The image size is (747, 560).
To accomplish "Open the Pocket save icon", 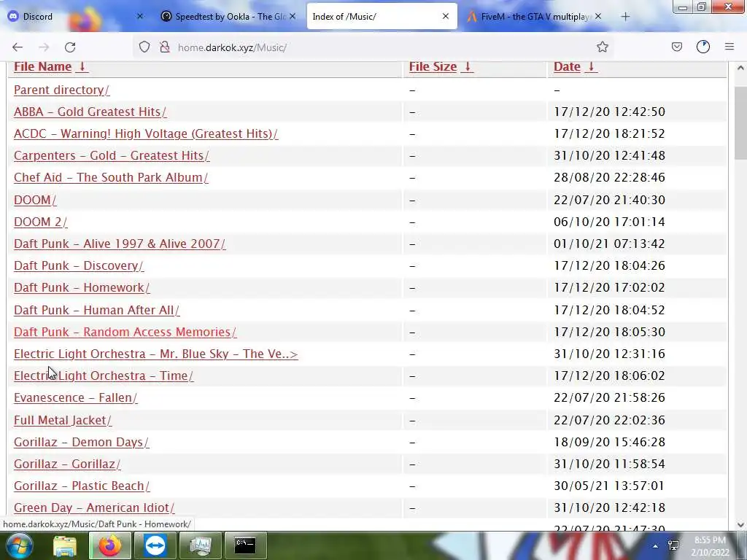I will tap(676, 47).
